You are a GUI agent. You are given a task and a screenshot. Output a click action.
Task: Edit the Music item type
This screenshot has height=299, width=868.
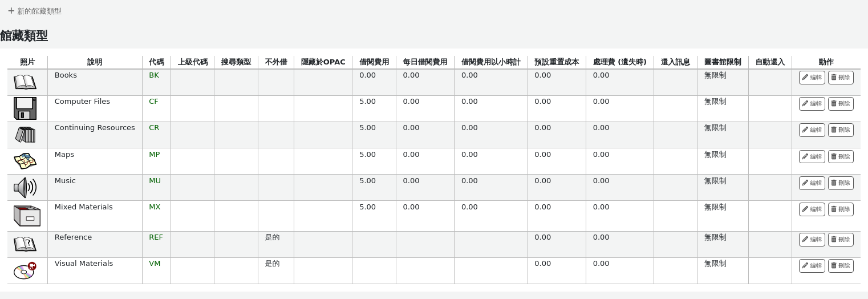[x=812, y=183]
